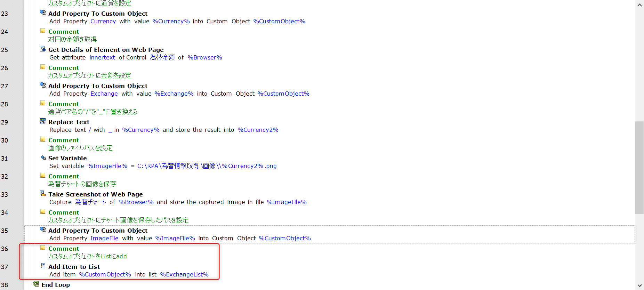The image size is (644, 290).
Task: Click line number 37 in the gutter
Action: (5, 267)
